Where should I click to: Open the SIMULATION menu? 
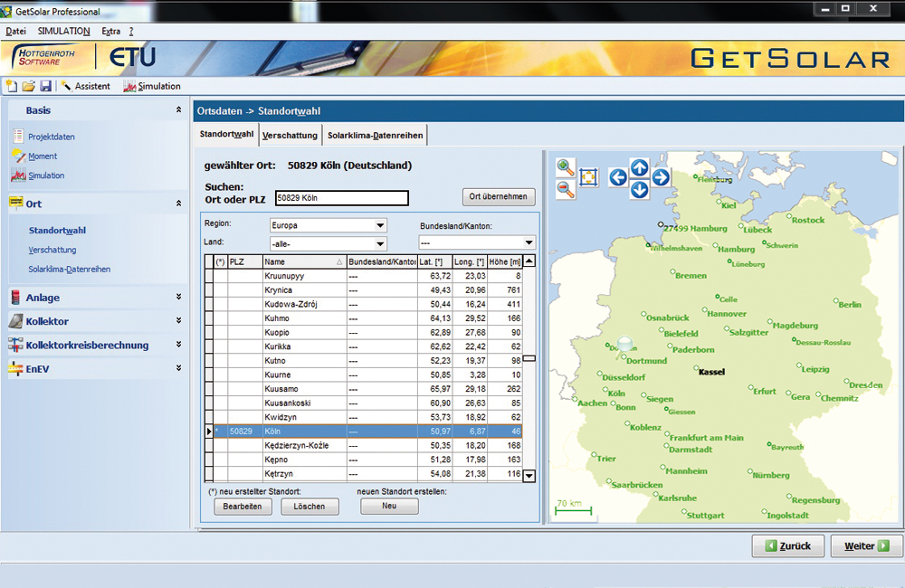coord(63,31)
